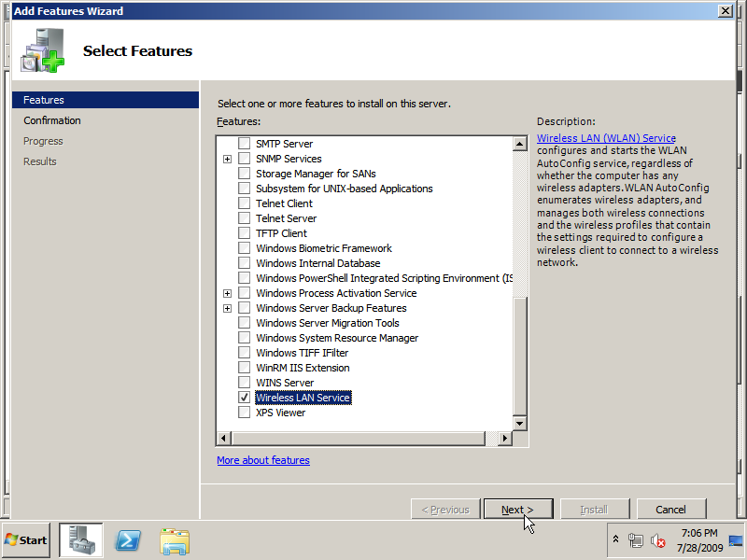Enable Windows TIFF IFilter
This screenshot has height=560, width=747.
(244, 353)
